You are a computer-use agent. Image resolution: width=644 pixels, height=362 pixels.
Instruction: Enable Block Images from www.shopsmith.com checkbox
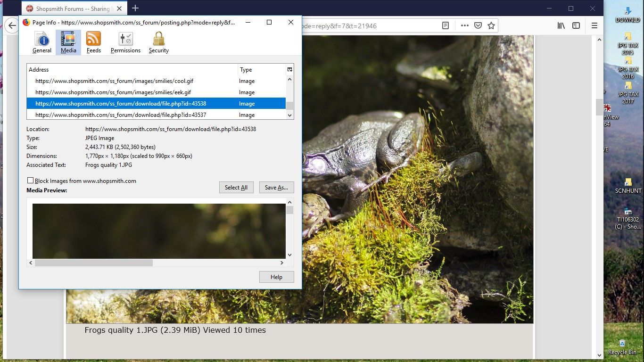[x=31, y=181]
